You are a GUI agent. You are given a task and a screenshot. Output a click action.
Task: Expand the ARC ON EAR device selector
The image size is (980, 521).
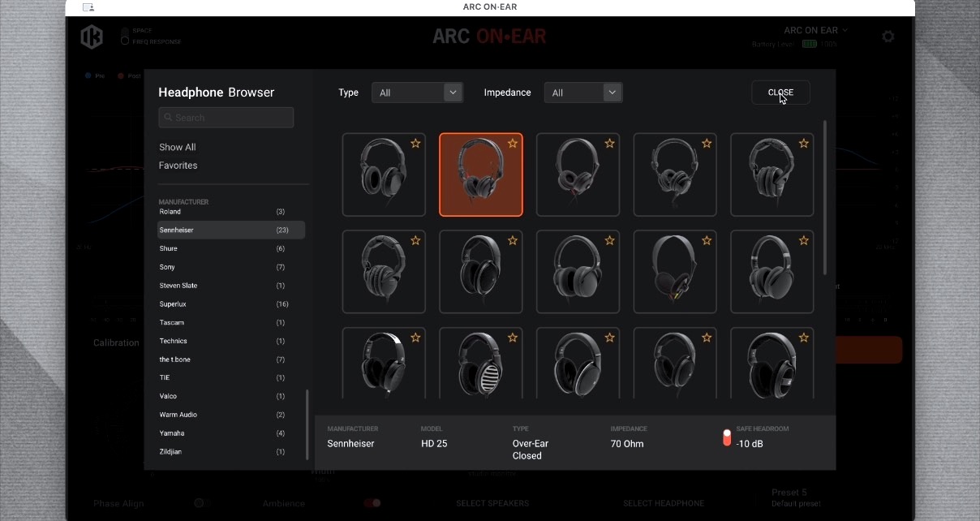(815, 30)
